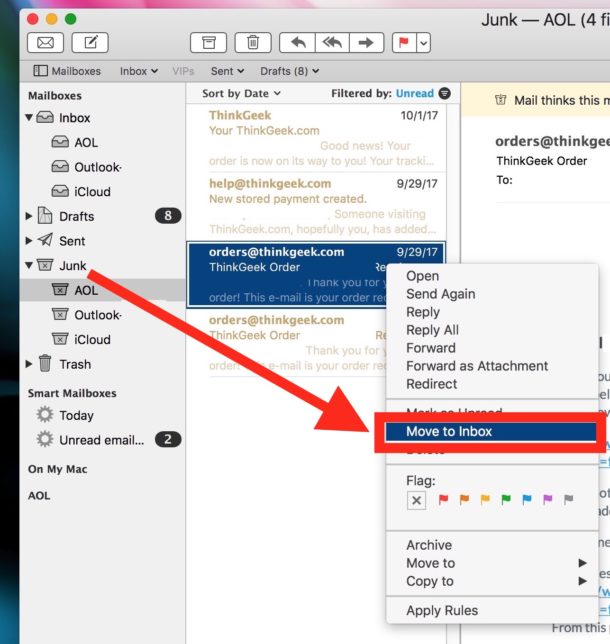The width and height of the screenshot is (610, 644).
Task: Clear flag with X box
Action: [x=416, y=500]
